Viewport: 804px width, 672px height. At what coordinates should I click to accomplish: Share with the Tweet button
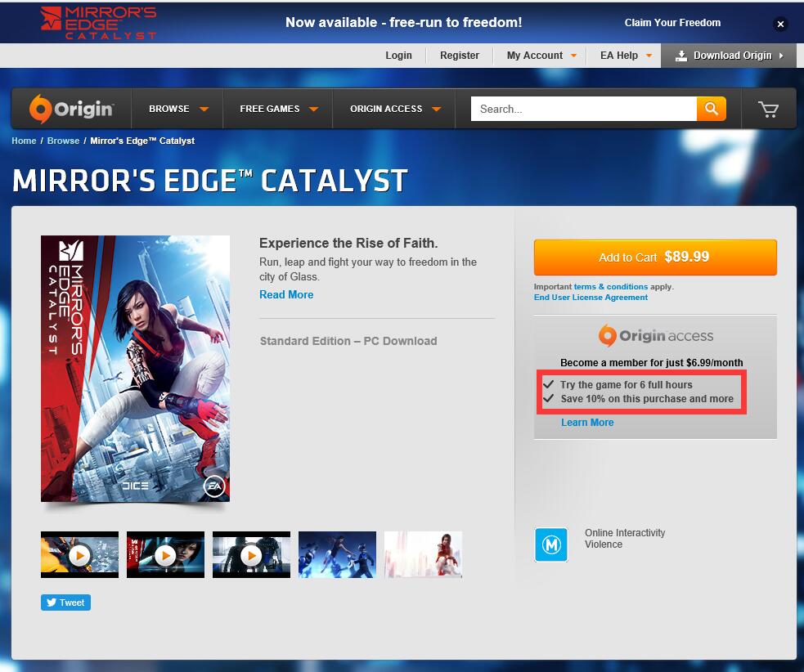click(65, 603)
